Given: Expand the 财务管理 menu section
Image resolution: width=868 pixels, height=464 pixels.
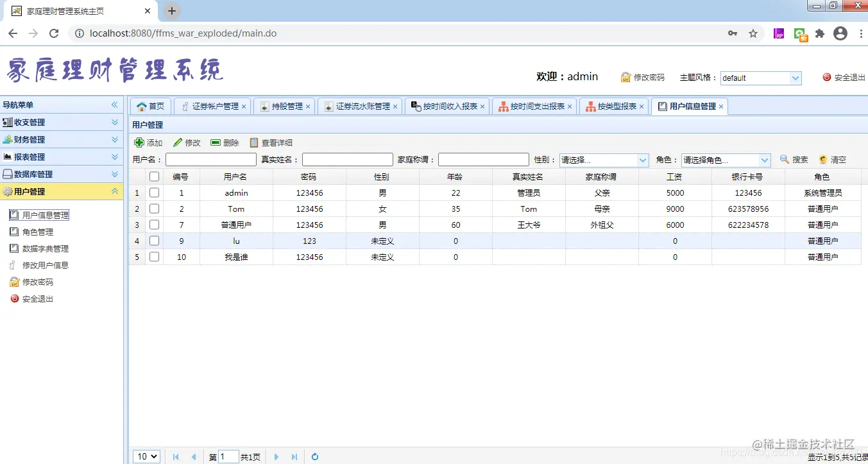Looking at the screenshot, I should pyautogui.click(x=115, y=139).
